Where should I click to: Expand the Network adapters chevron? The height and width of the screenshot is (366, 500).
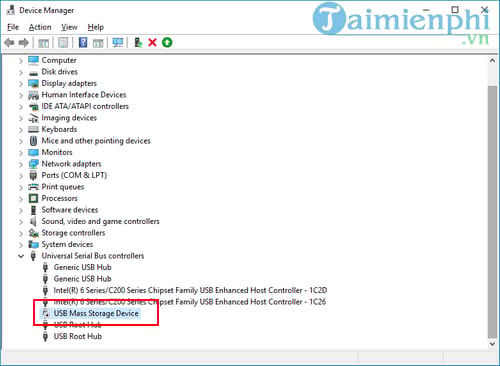tap(21, 165)
